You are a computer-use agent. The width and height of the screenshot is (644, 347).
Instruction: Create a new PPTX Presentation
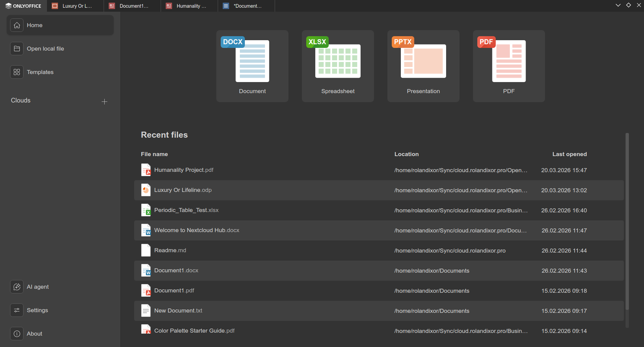[x=423, y=66]
